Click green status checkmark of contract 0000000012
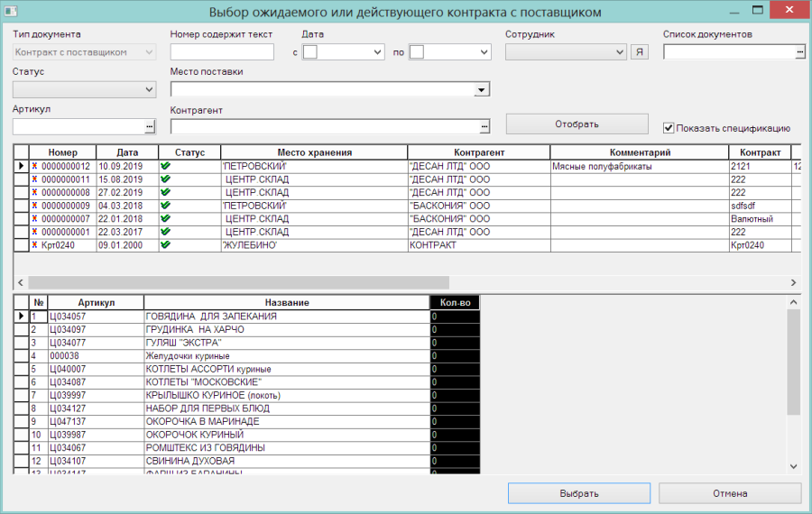Screen dimensions: 812x514 click(x=166, y=166)
